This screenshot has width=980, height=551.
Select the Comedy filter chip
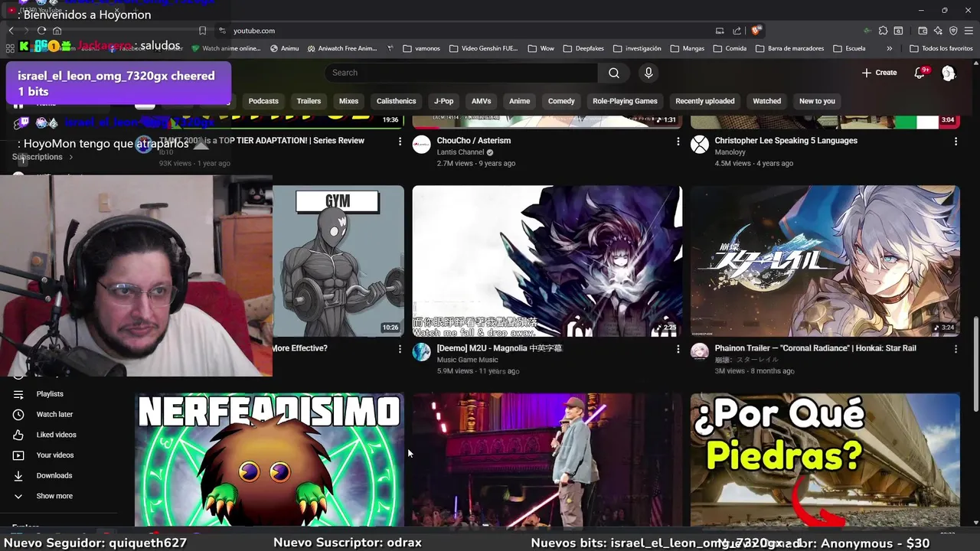(561, 101)
